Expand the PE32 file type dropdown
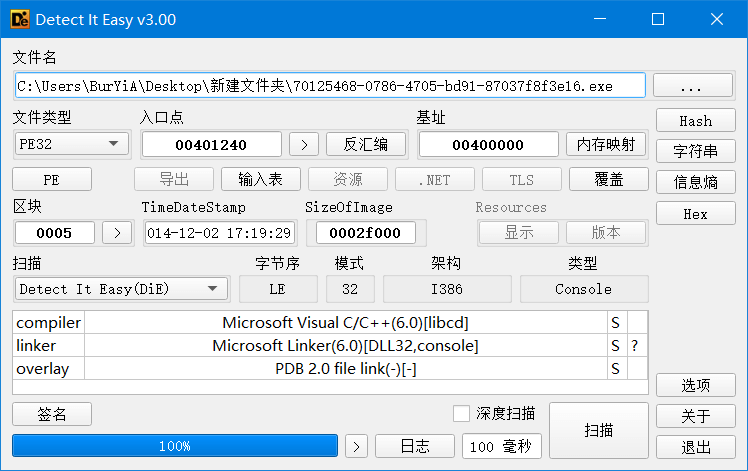This screenshot has width=748, height=471. (72, 144)
